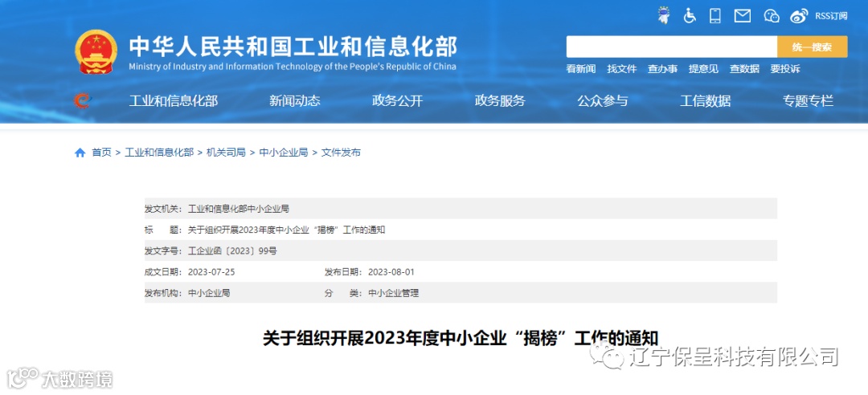Select the 发文机关 value 工业和信息化部中小企业局
868x395 pixels.
coord(239,209)
